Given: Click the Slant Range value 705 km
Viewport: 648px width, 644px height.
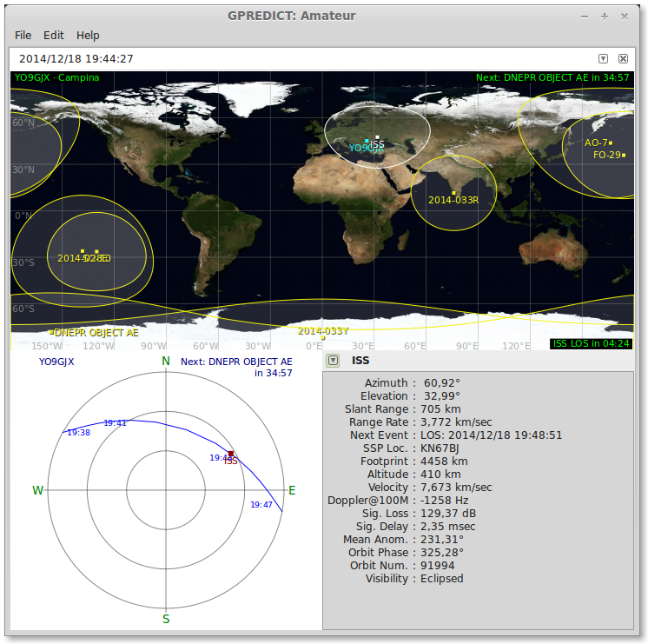Looking at the screenshot, I should coord(440,409).
